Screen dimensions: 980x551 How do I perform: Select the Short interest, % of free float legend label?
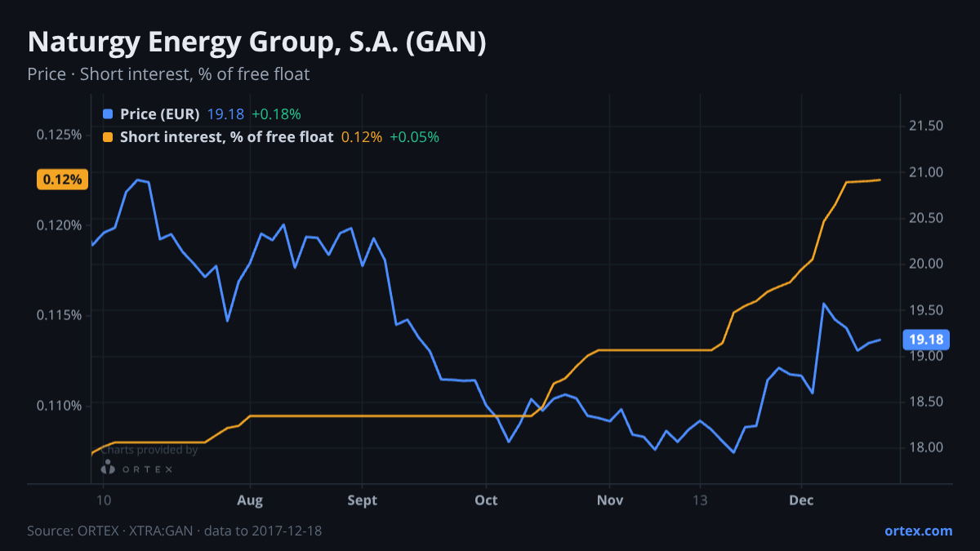coord(226,137)
